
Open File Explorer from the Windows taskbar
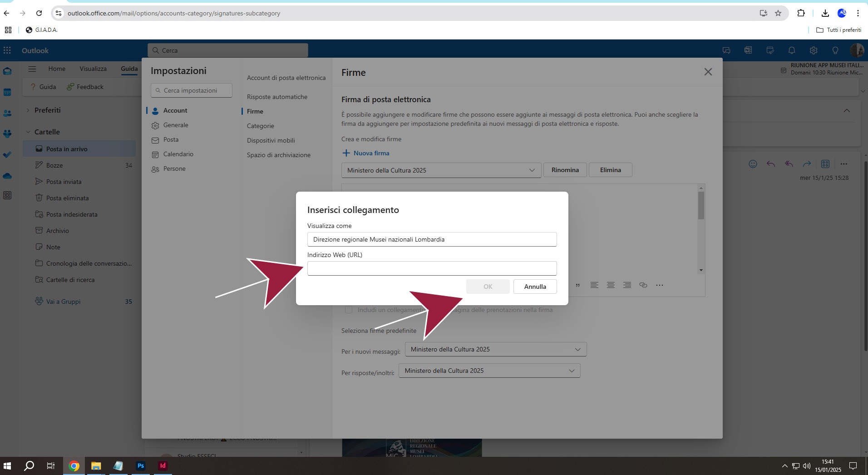(x=96, y=466)
